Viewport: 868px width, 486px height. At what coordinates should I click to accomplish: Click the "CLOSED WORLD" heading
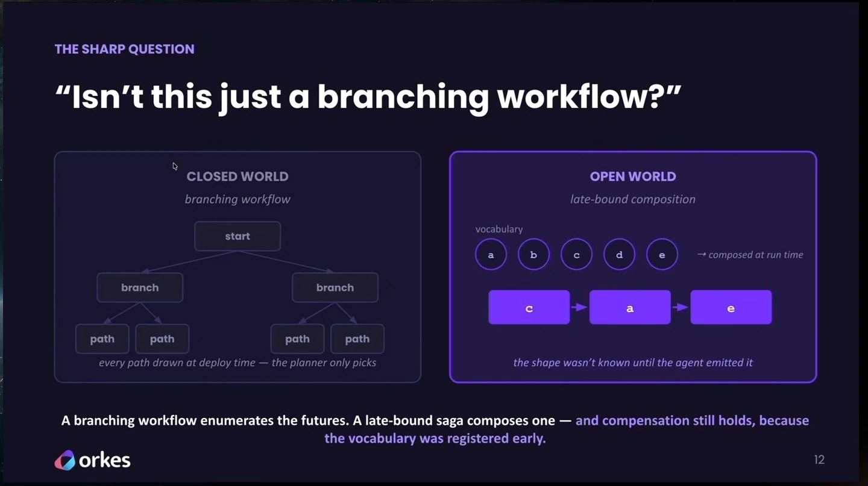point(237,176)
